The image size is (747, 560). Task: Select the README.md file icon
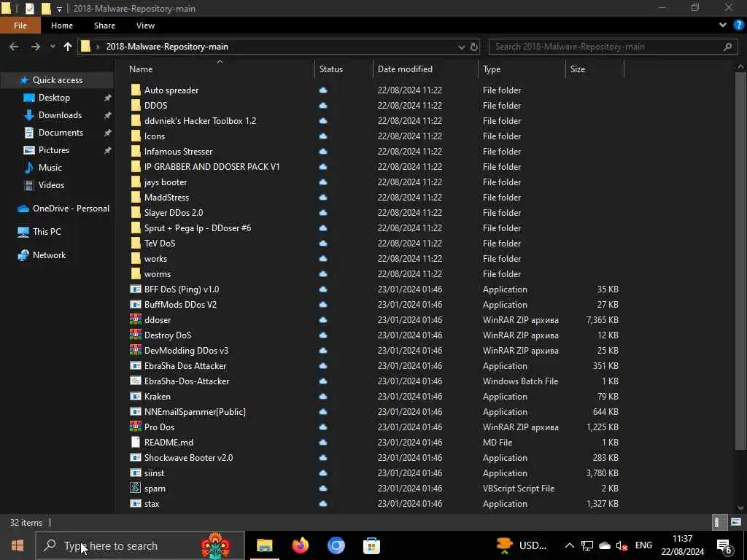136,443
